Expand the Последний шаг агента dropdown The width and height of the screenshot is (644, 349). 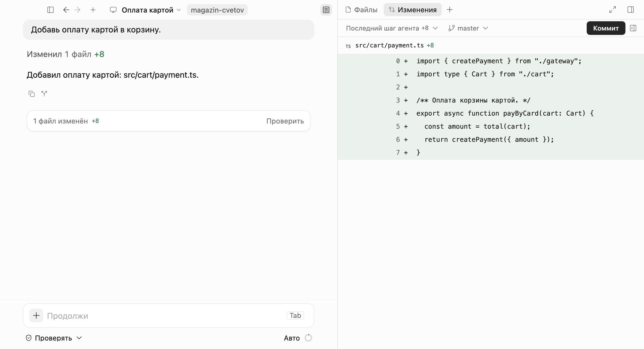392,28
